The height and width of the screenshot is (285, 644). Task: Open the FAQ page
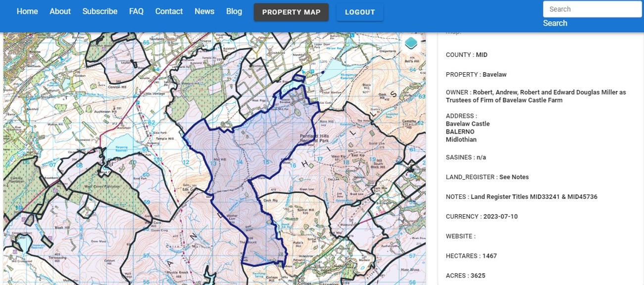pyautogui.click(x=136, y=11)
